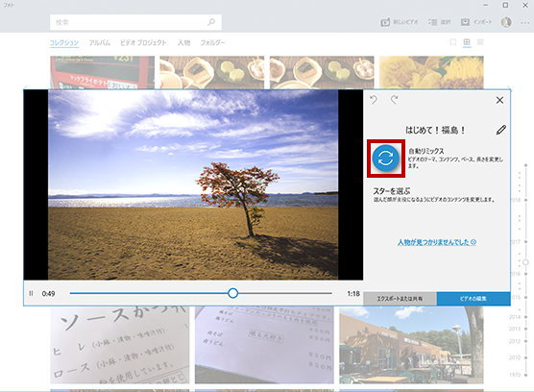Click the undo arrow icon
Screen dimensions: 534x392
374,100
